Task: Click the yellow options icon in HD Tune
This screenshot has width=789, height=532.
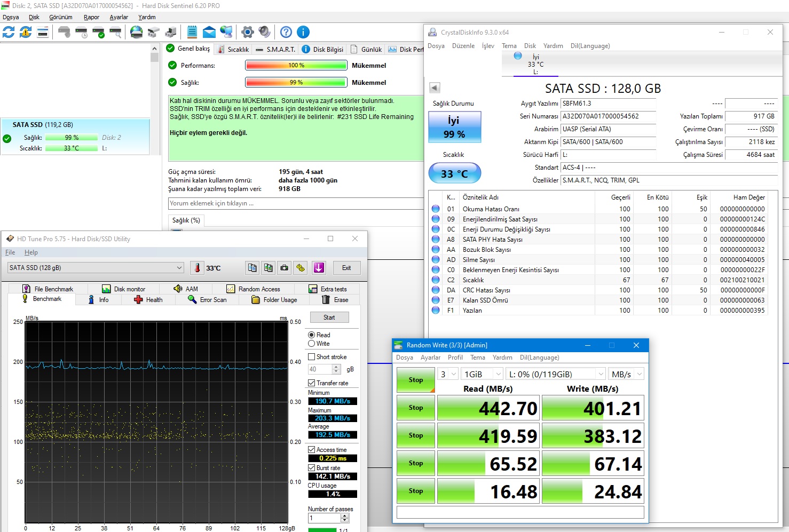Action: [301, 268]
